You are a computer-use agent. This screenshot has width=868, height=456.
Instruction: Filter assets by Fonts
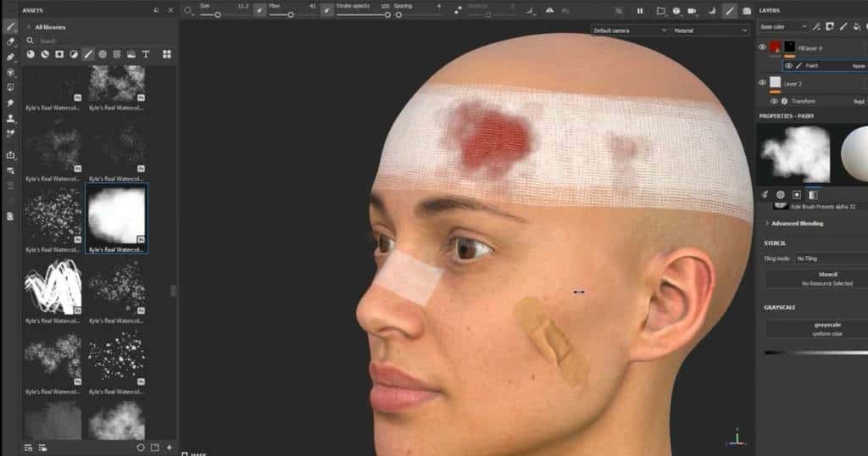pyautogui.click(x=146, y=54)
